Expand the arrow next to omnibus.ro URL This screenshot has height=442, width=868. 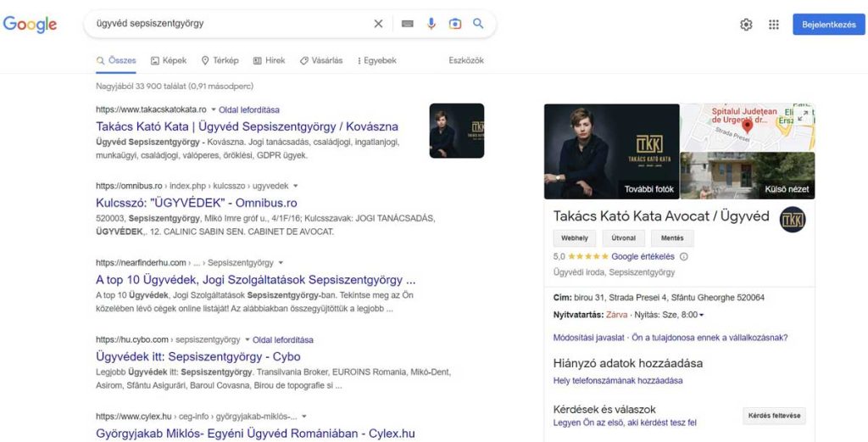[x=295, y=186]
